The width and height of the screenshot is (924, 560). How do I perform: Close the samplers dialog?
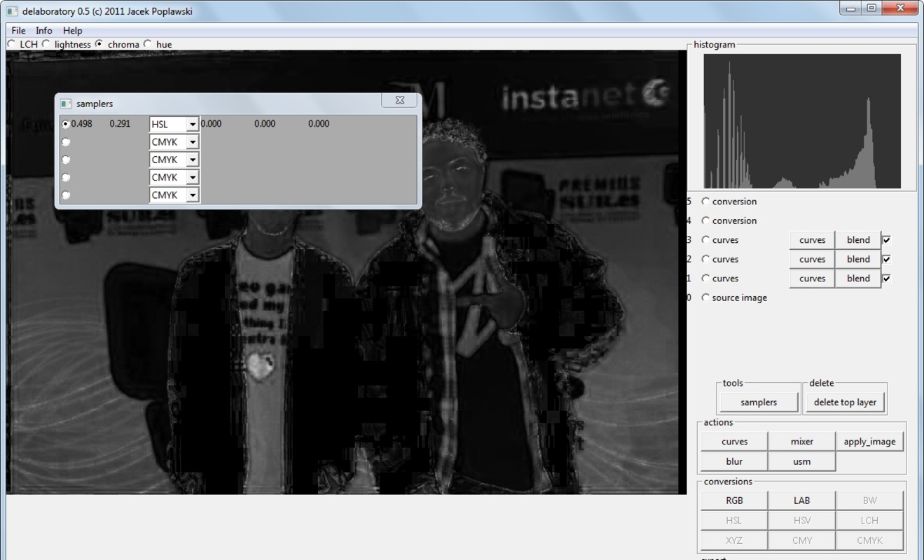(x=399, y=100)
